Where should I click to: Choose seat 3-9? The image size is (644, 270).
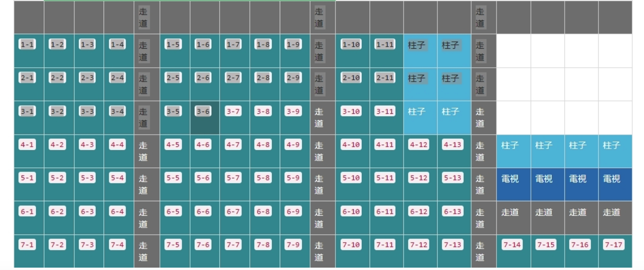[x=293, y=111]
